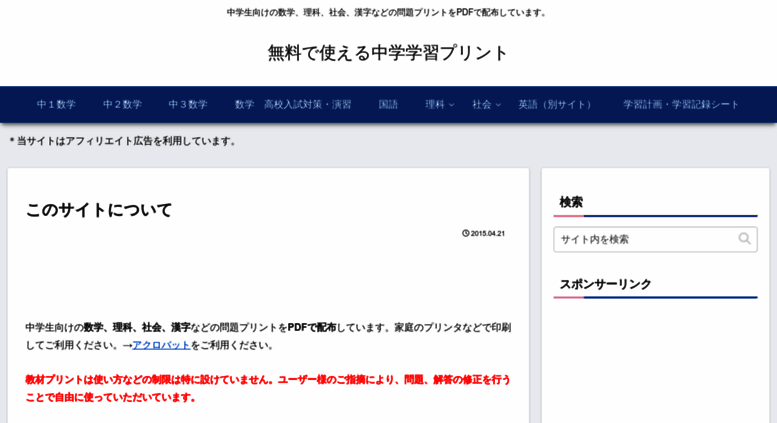The width and height of the screenshot is (777, 423).
Task: Click the clock icon beside 2015.04.21
Action: coord(465,233)
